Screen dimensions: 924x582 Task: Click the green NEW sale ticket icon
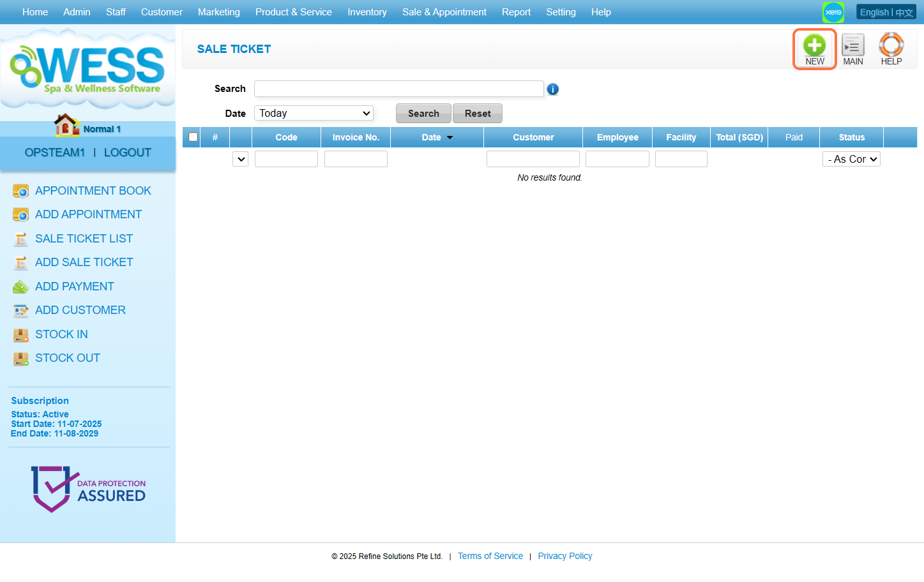(814, 46)
